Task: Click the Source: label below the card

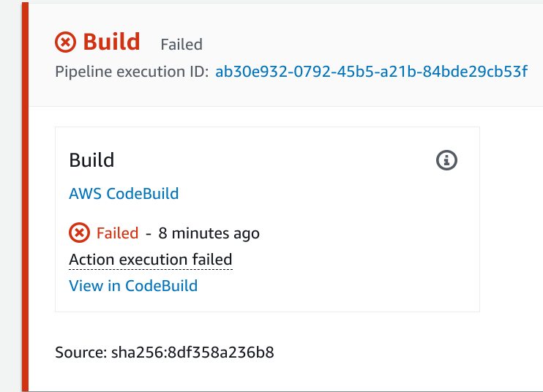Action: (x=81, y=353)
